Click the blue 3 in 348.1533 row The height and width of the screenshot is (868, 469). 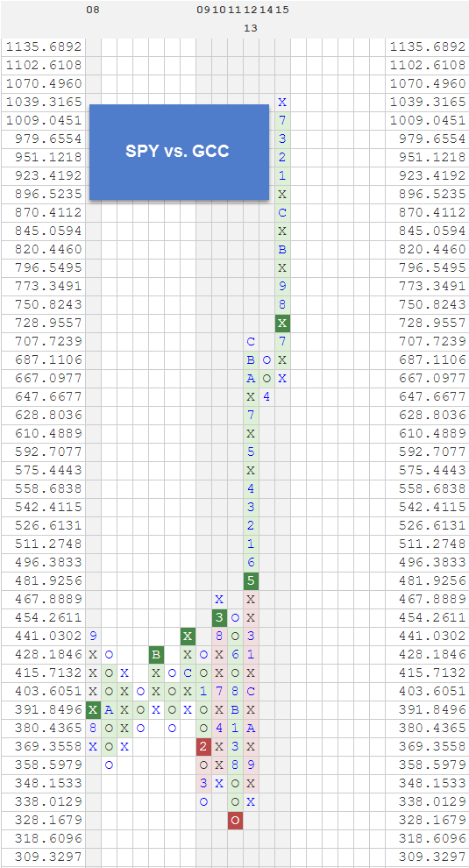[203, 783]
